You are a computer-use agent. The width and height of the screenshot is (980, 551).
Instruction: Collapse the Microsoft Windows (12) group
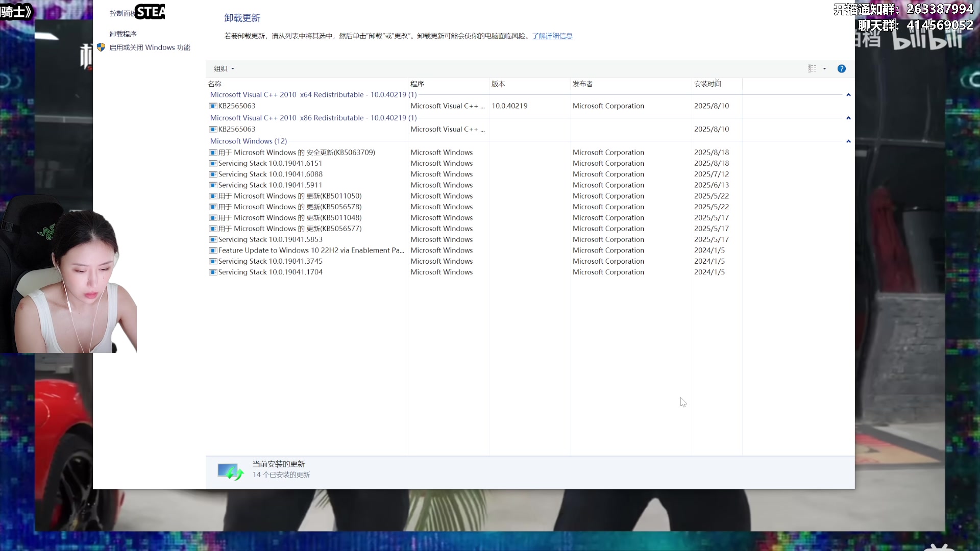point(848,141)
